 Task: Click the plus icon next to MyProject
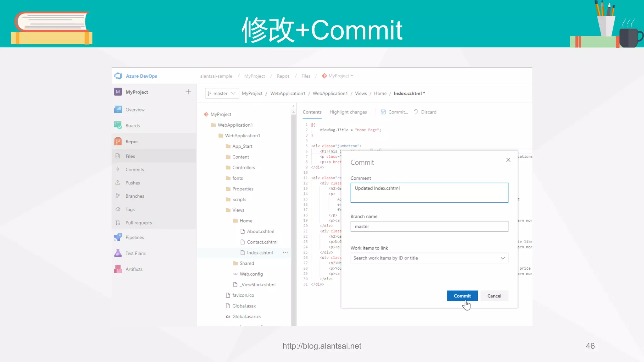pyautogui.click(x=188, y=92)
